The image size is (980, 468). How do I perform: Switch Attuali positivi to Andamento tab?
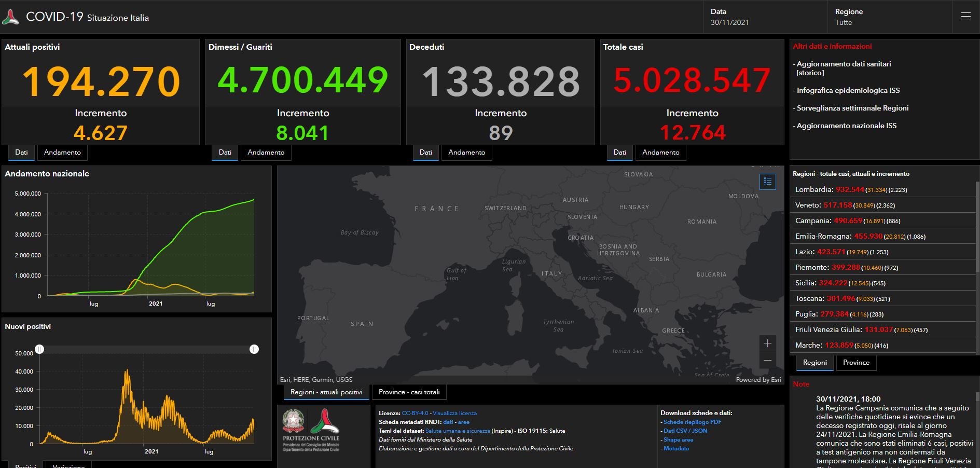click(x=62, y=153)
